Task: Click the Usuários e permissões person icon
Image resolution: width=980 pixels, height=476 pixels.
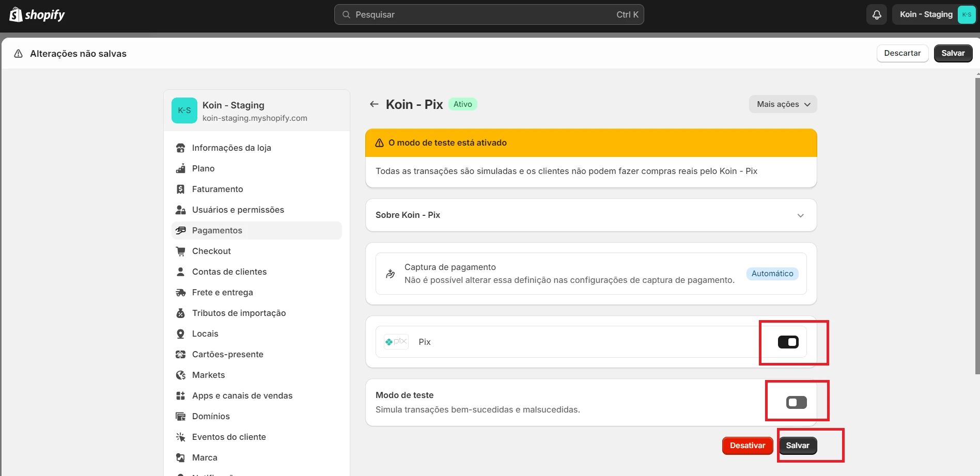Action: pos(180,210)
